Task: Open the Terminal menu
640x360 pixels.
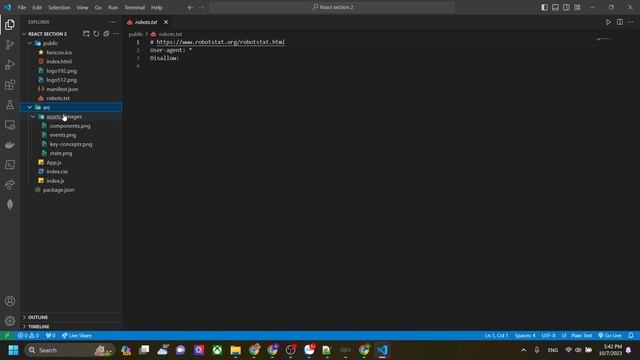Action: [135, 7]
